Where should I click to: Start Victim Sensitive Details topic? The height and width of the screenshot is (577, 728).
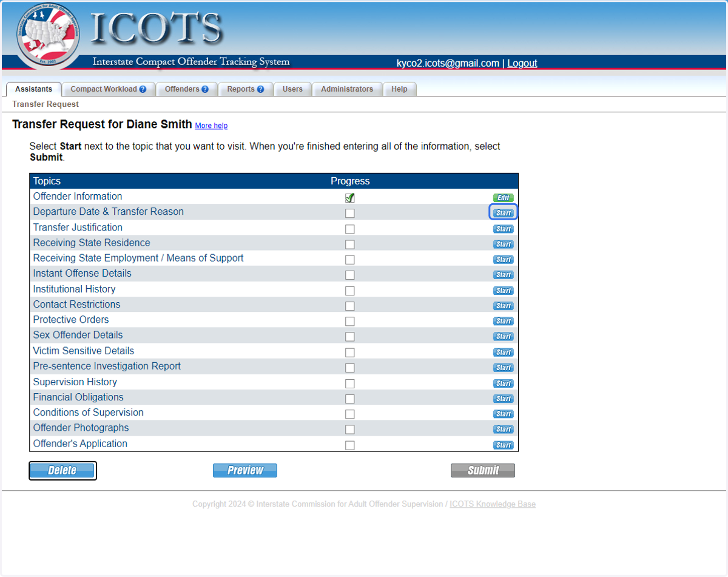[503, 352]
